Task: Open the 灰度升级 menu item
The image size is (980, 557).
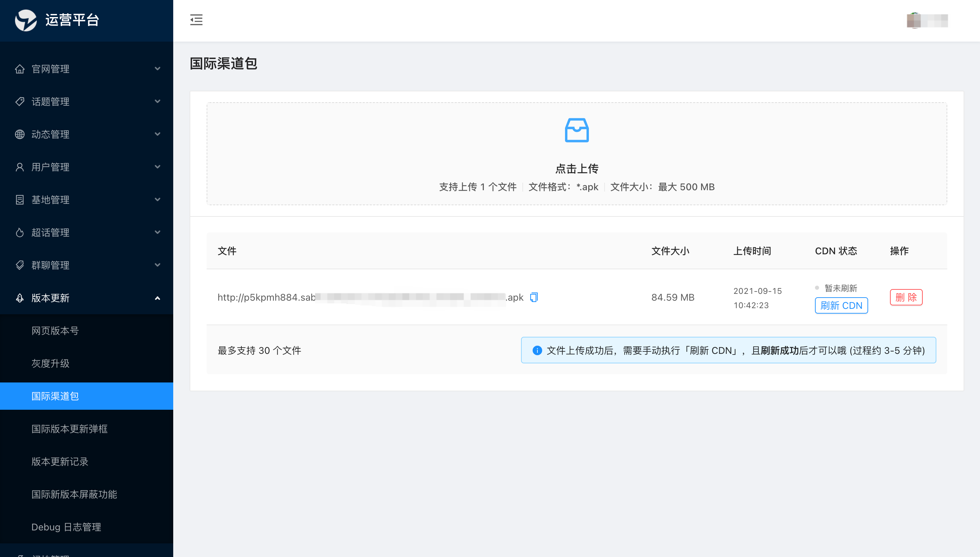Action: coord(50,363)
